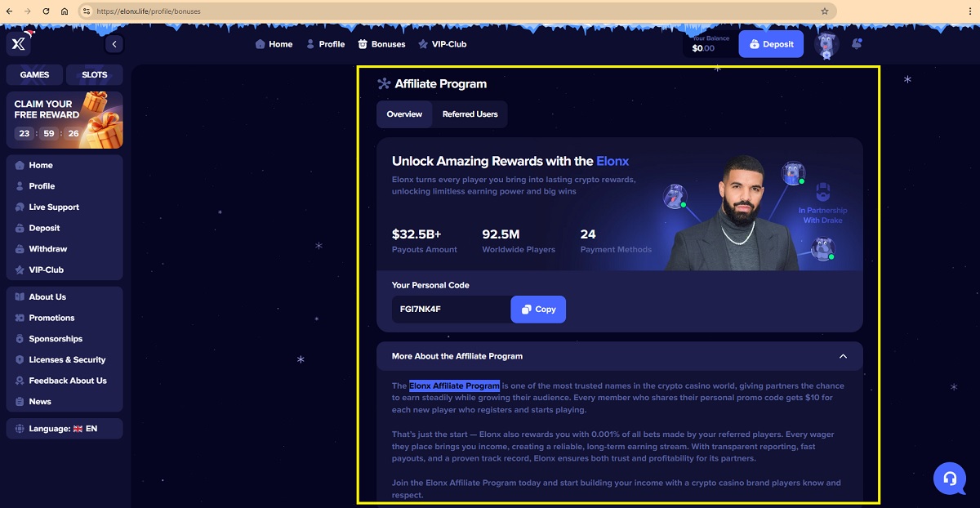Open user avatar in header
The image size is (980, 508).
(x=826, y=44)
